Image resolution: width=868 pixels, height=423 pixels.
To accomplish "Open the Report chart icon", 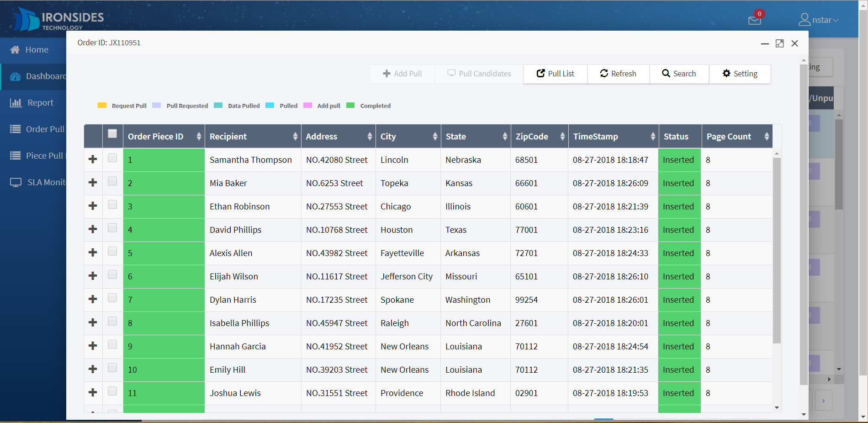I will pyautogui.click(x=16, y=103).
